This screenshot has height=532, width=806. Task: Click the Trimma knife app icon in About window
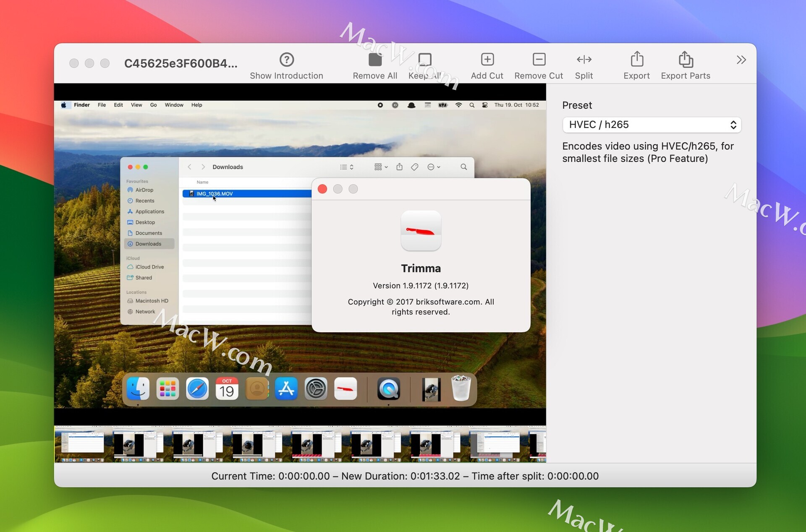pos(421,231)
